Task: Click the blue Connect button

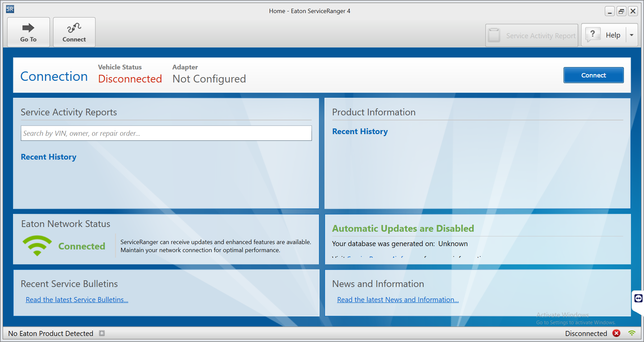Action: [x=593, y=75]
